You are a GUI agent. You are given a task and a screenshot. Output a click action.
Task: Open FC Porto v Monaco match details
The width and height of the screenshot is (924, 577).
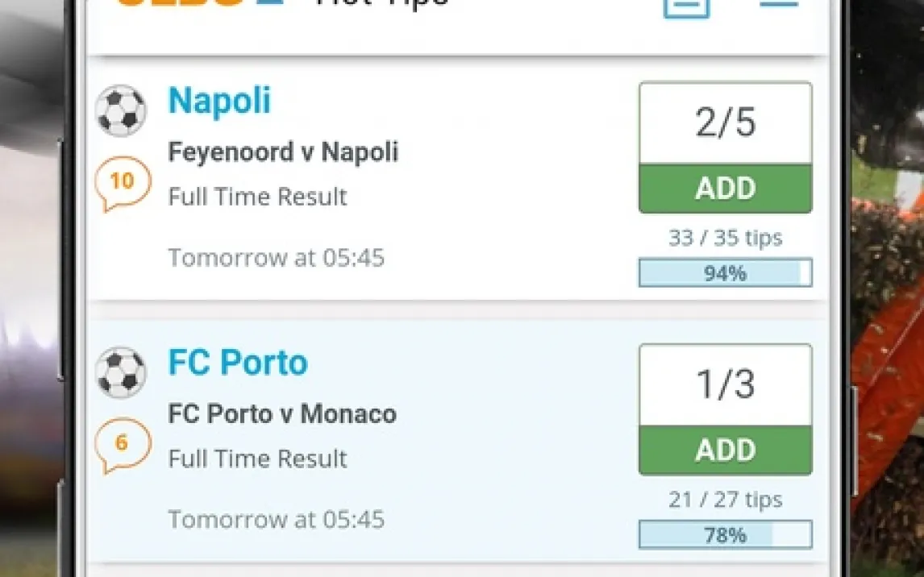pyautogui.click(x=282, y=414)
